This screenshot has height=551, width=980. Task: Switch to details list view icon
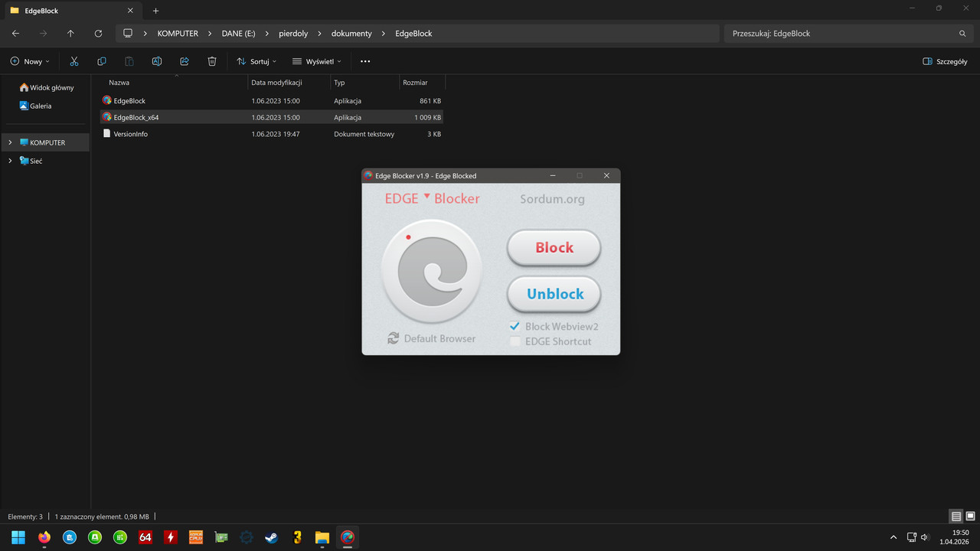[x=955, y=517]
